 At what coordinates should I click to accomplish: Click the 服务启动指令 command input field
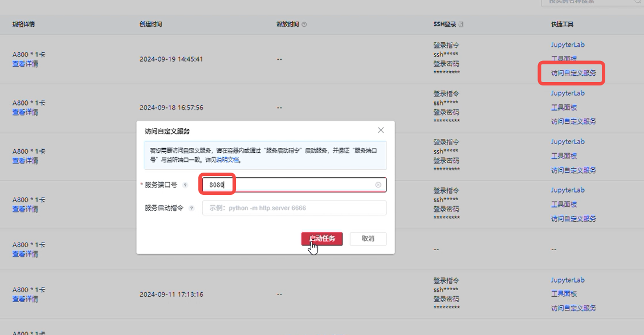(x=294, y=208)
